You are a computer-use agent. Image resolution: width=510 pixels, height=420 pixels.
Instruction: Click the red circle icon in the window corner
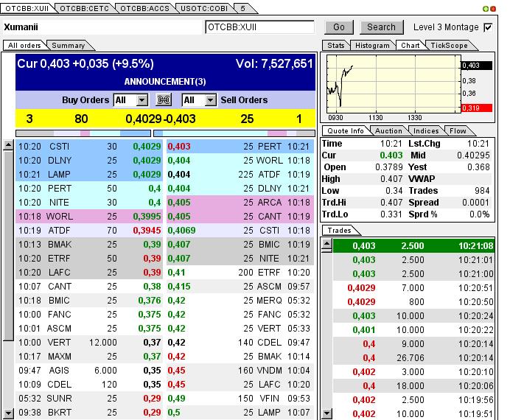click(493, 9)
